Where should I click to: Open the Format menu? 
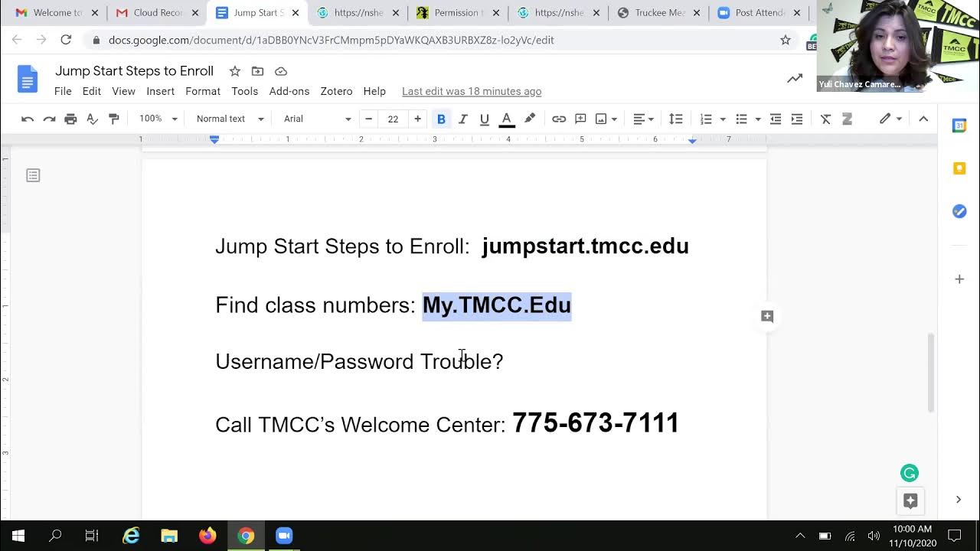203,91
